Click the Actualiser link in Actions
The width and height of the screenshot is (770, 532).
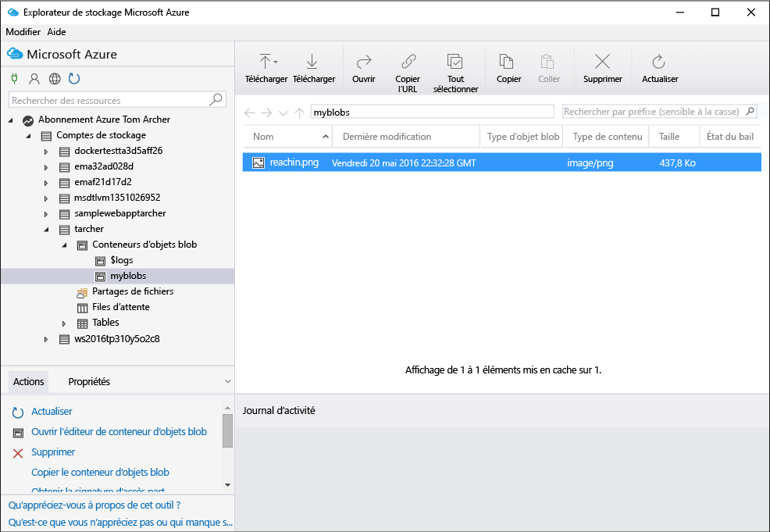coord(52,412)
